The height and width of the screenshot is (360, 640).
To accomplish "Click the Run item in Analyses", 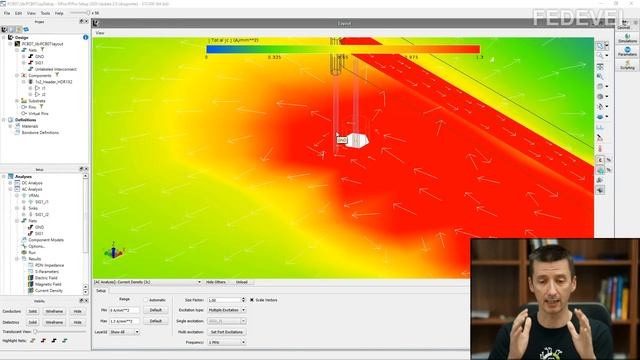I will coord(32,253).
